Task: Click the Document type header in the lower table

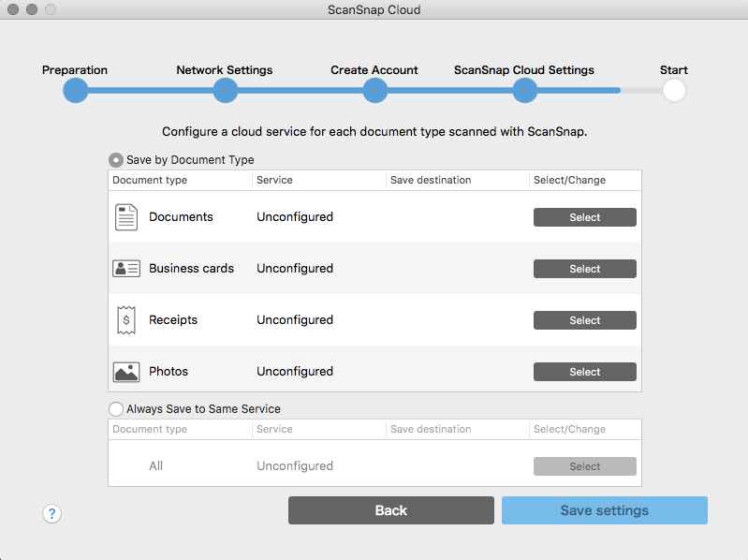Action: 150,429
